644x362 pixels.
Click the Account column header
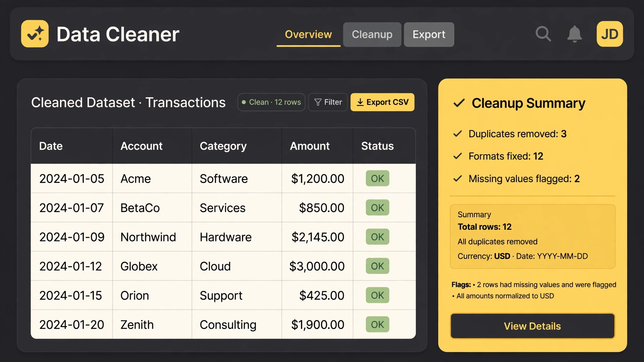pos(152,146)
